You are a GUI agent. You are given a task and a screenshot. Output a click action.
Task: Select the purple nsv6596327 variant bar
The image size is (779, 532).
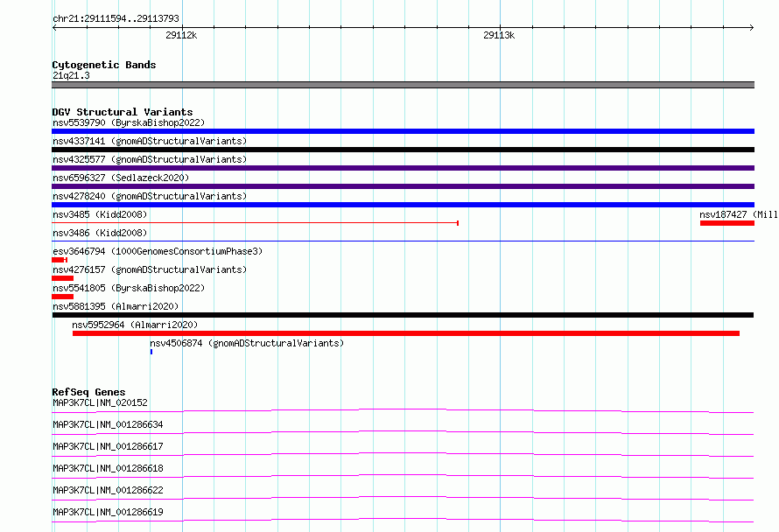403,186
